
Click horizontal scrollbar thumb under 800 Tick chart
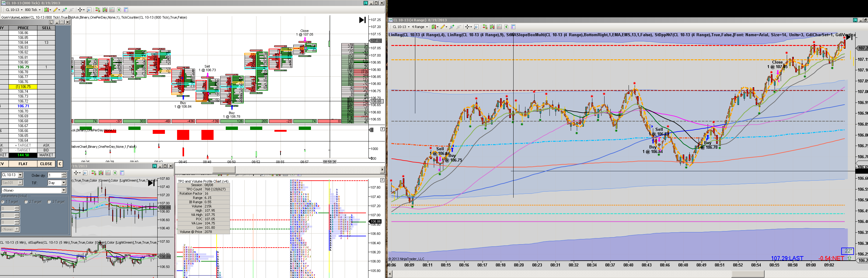point(224,170)
